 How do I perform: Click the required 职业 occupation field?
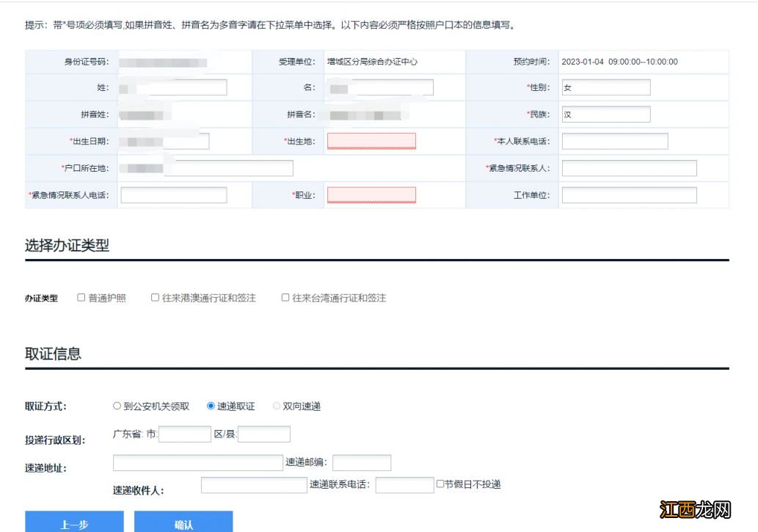point(371,194)
